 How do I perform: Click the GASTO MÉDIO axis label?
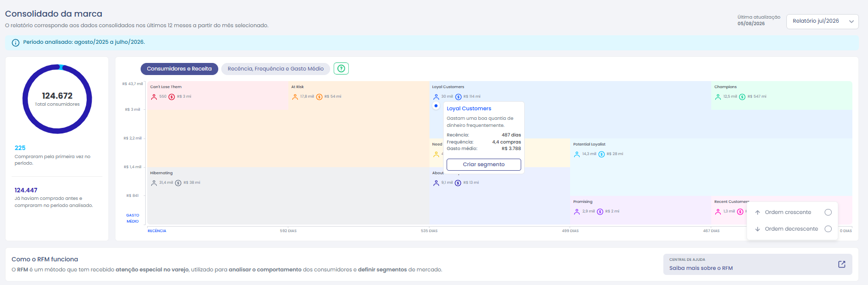133,219
